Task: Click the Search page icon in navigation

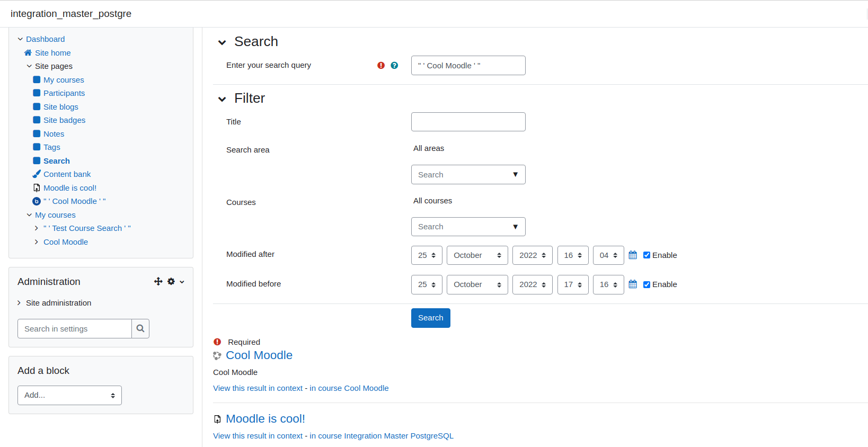Action: point(37,160)
